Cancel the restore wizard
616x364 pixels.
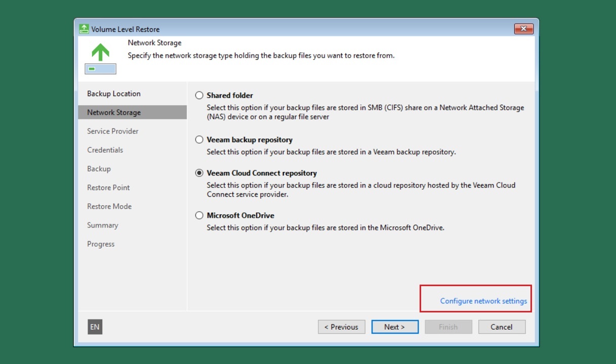502,327
